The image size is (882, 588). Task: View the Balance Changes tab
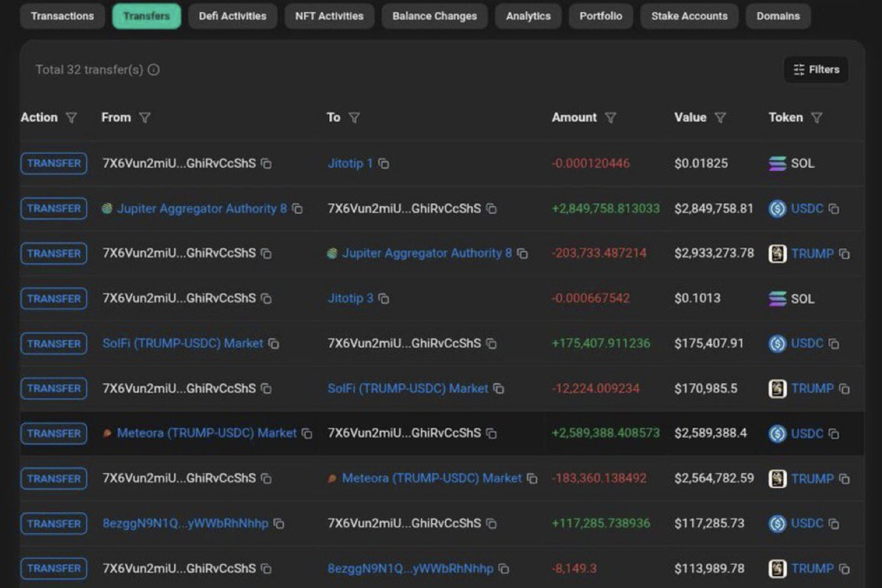click(x=434, y=16)
